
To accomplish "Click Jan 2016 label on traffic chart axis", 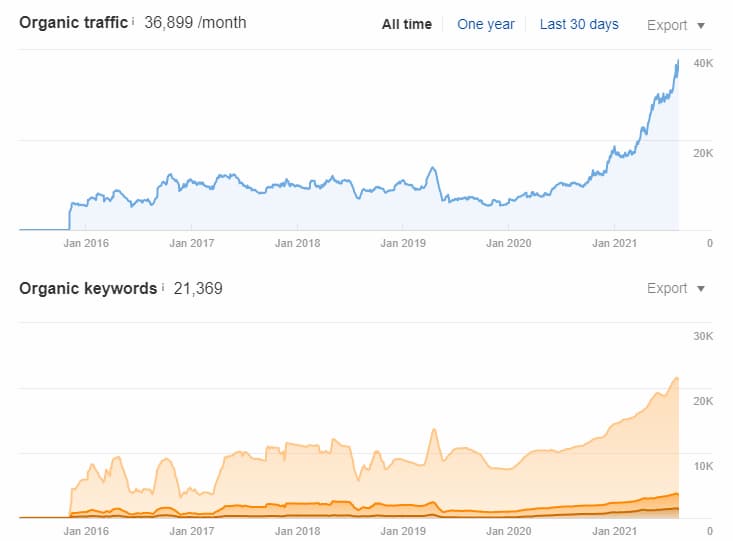I will tap(86, 243).
